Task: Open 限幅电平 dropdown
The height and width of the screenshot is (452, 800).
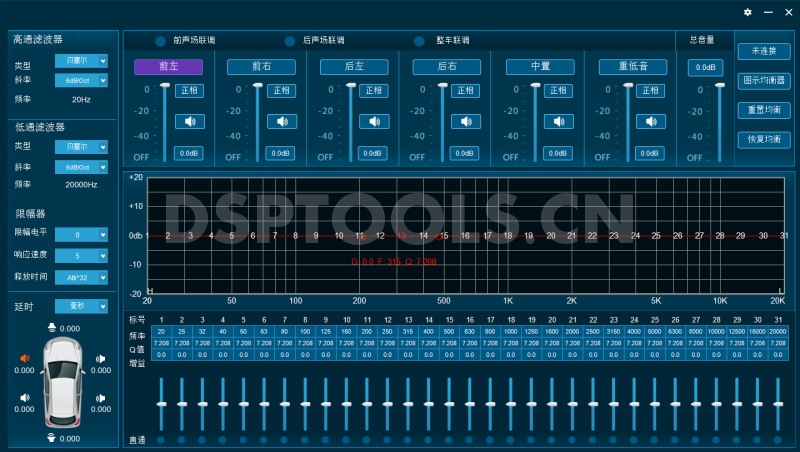Action: coord(82,235)
